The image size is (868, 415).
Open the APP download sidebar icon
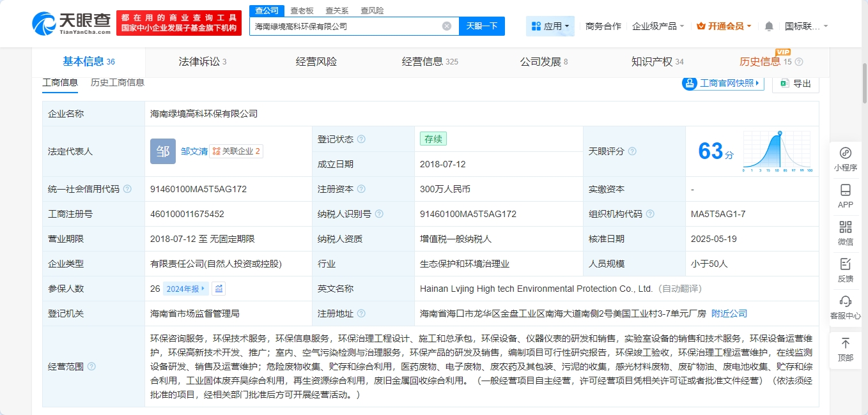[x=845, y=196]
